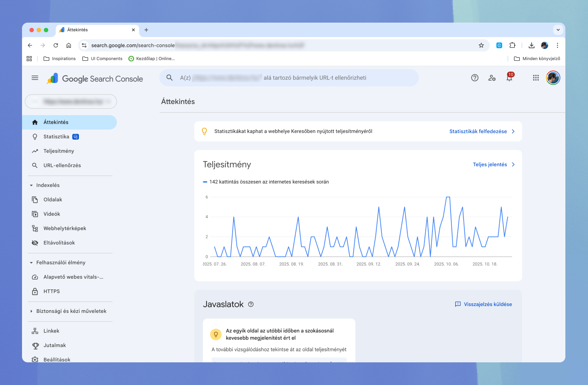588x385 pixels.
Task: Click the profile avatar picture
Action: (553, 77)
